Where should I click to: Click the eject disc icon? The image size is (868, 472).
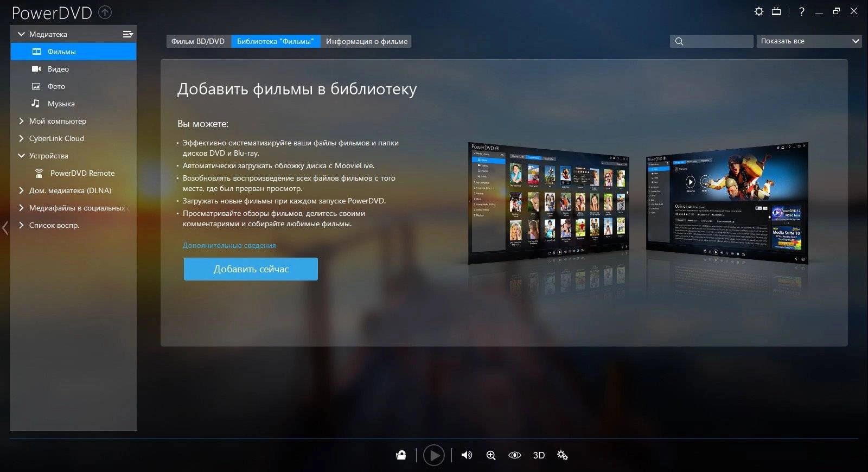401,455
